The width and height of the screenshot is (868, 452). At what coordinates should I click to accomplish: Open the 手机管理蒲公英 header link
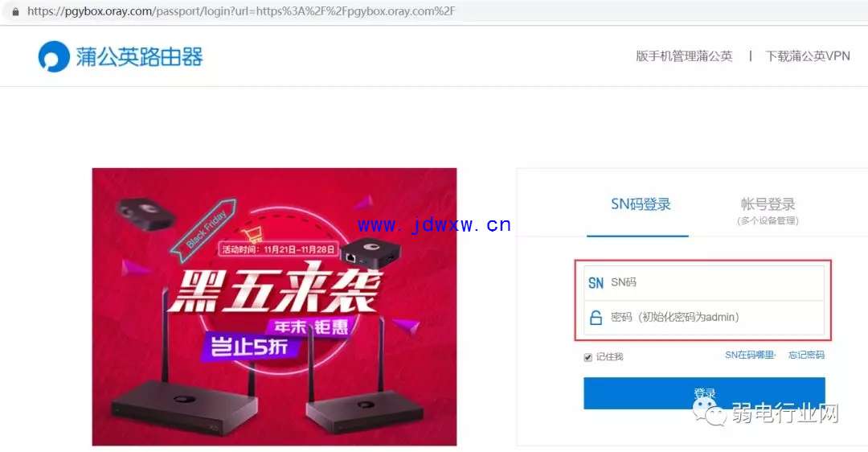tap(684, 56)
